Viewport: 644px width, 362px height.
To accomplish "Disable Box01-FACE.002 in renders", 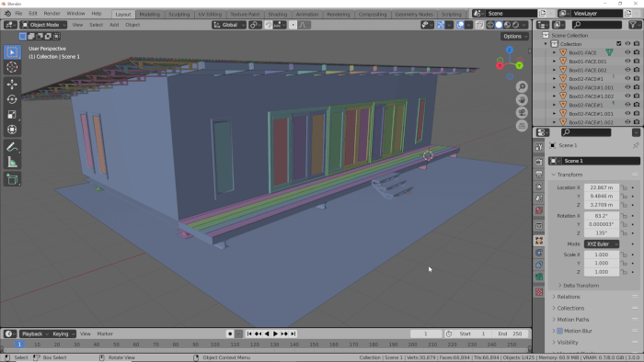I will point(637,70).
